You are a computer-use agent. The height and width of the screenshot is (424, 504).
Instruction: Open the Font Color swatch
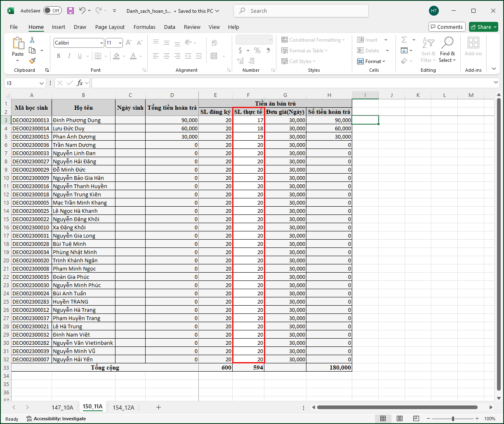133,56
